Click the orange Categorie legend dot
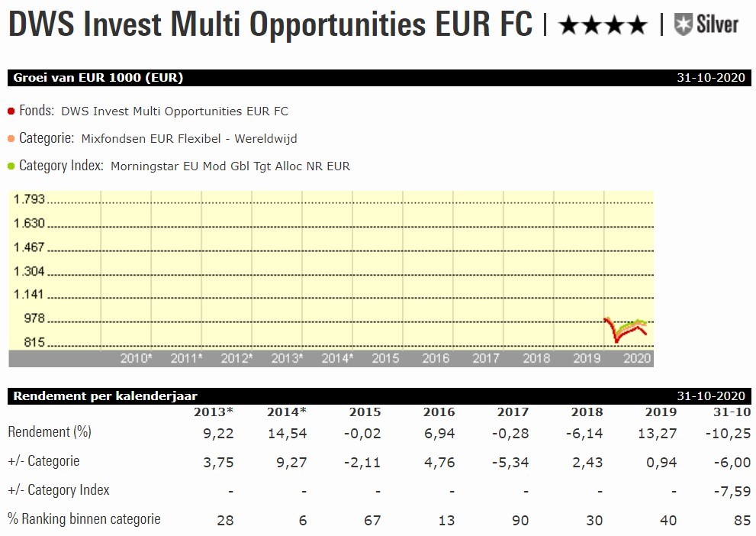 (x=11, y=139)
